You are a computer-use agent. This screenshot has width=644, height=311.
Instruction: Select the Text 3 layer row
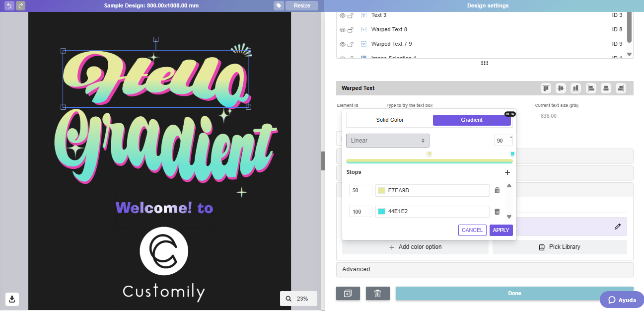coord(481,15)
